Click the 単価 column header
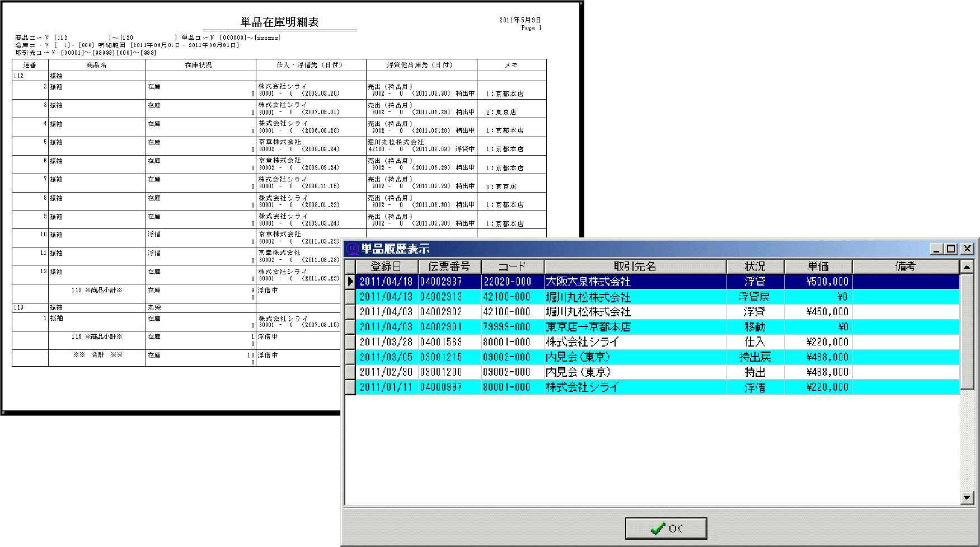 pyautogui.click(x=818, y=267)
